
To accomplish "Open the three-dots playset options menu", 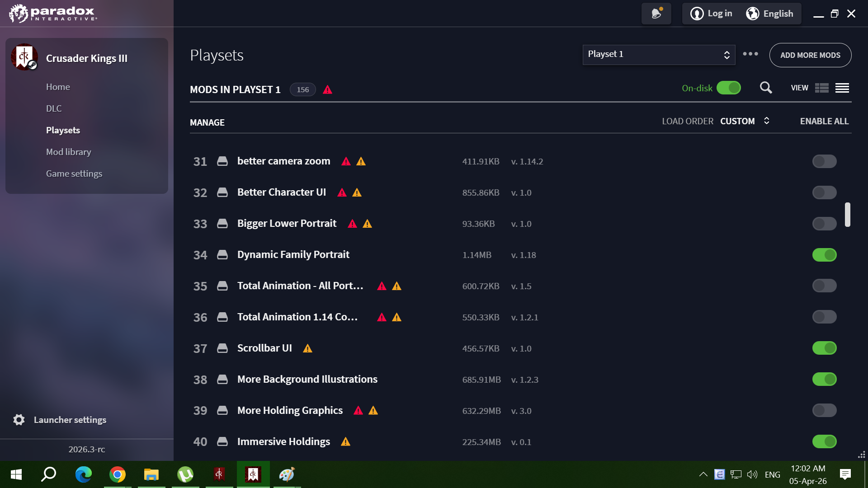I will coord(750,54).
